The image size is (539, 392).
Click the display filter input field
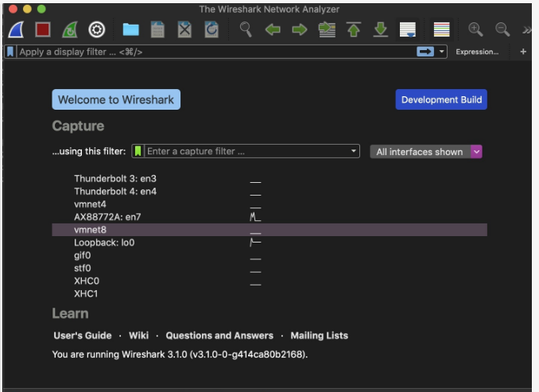pos(216,52)
